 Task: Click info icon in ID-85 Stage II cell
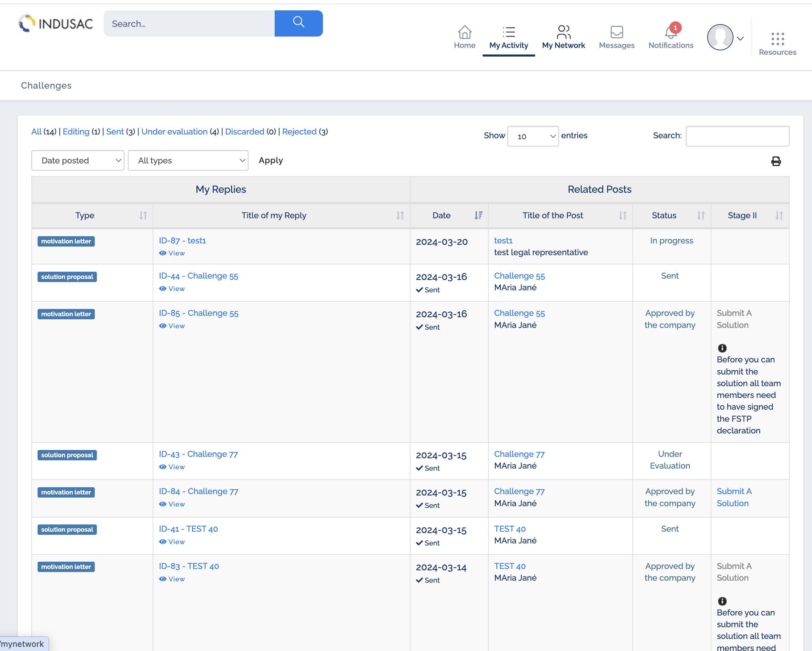click(x=722, y=348)
